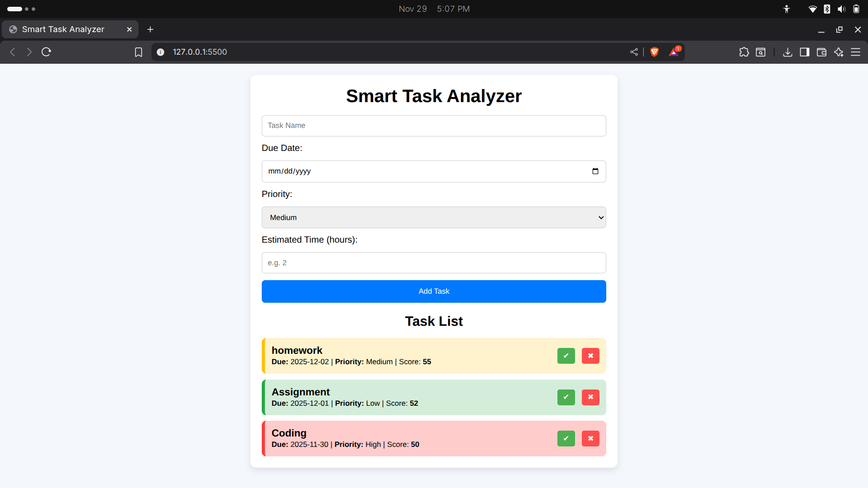This screenshot has height=488, width=868.
Task: Open the date picker calendar icon
Action: (x=595, y=171)
